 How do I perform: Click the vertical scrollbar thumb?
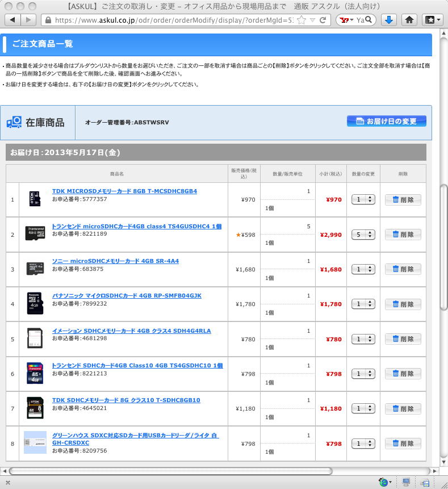(444, 247)
